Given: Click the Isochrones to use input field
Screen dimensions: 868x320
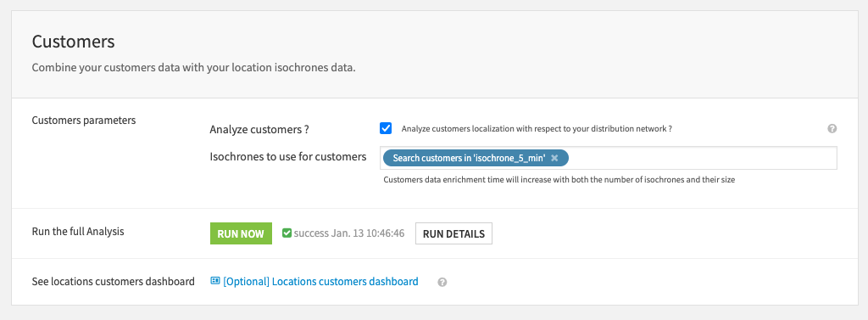Looking at the screenshot, I should tap(609, 158).
